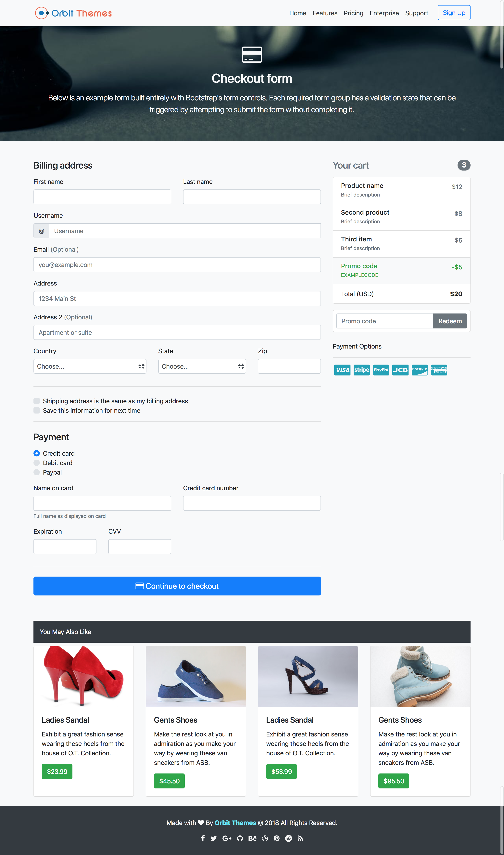Viewport: 504px width, 855px height.
Task: Select the Debit card radio option
Action: pyautogui.click(x=37, y=463)
